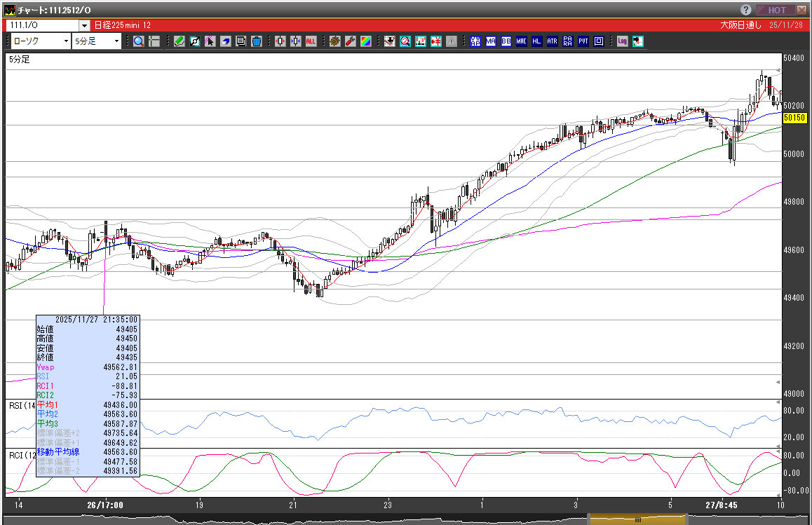The image size is (812, 525).
Task: Click the trash can delete icon
Action: coord(257,41)
